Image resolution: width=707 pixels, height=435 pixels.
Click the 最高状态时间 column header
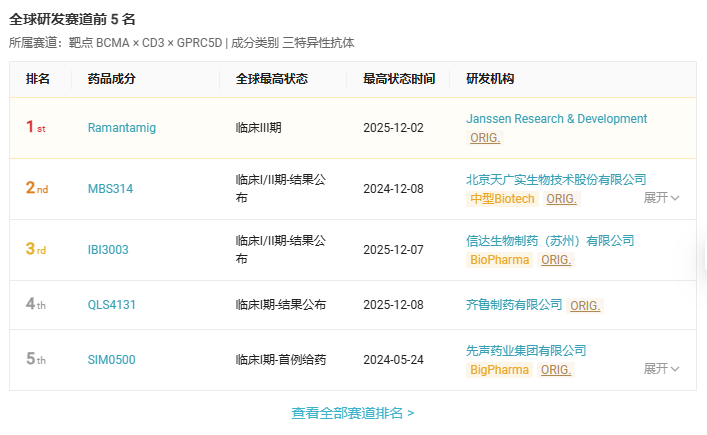coord(399,79)
